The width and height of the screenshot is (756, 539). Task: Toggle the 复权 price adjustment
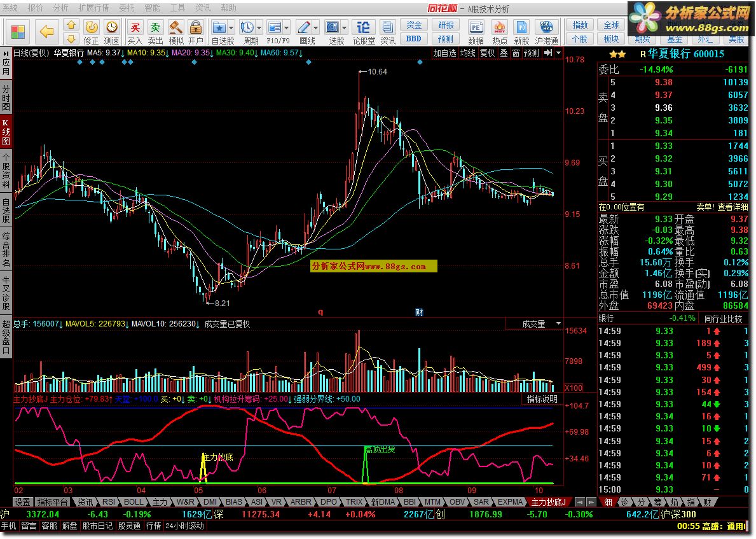[x=488, y=53]
